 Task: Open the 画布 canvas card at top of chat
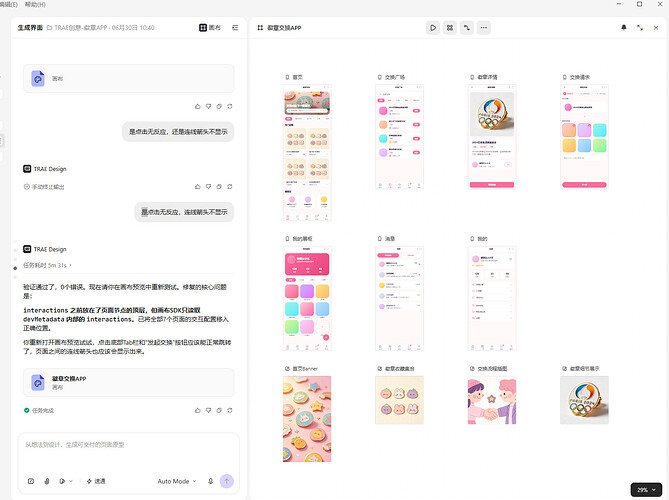(128, 78)
